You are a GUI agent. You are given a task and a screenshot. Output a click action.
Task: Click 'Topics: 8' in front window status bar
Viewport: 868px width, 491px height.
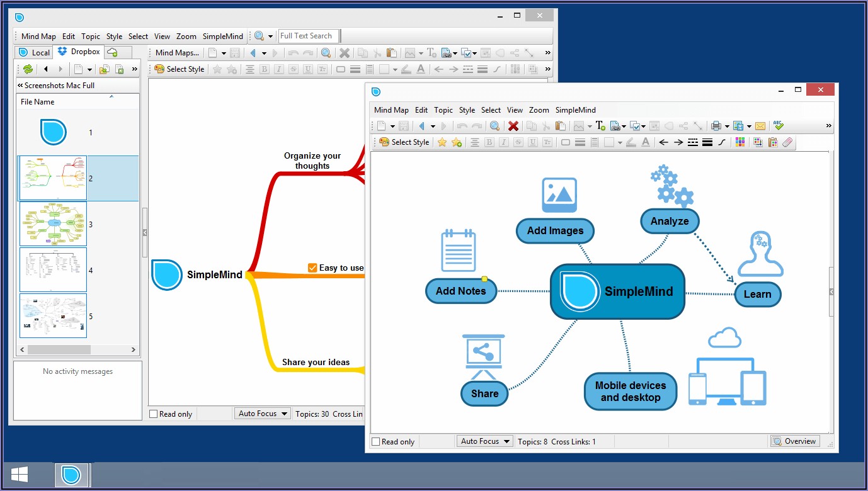tap(532, 441)
